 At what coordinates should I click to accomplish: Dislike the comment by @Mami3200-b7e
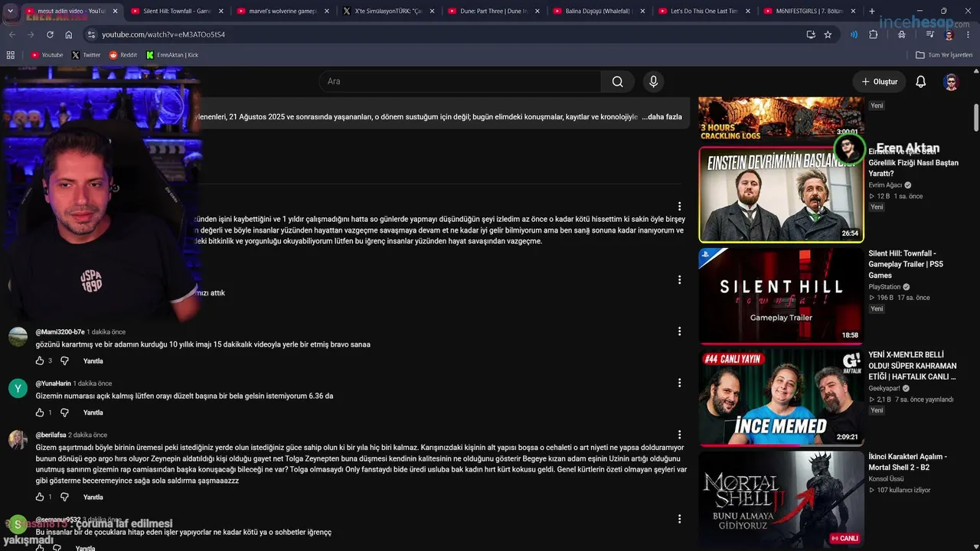coord(64,360)
